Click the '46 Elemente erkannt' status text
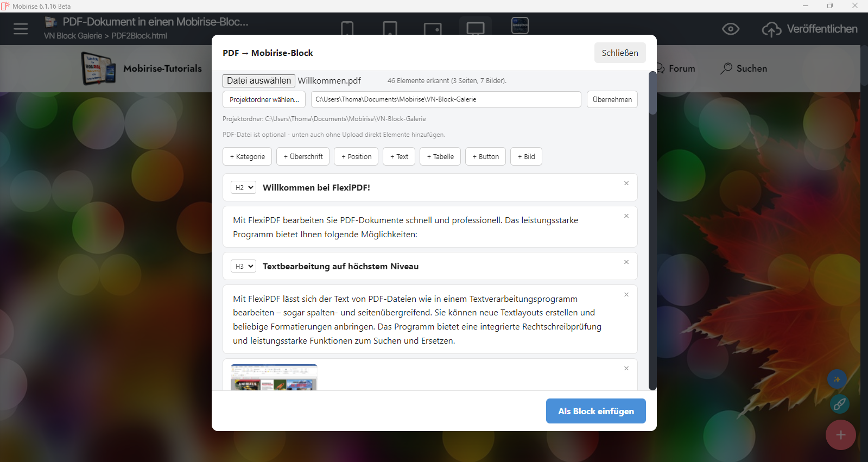Viewport: 868px width, 462px height. pyautogui.click(x=447, y=81)
